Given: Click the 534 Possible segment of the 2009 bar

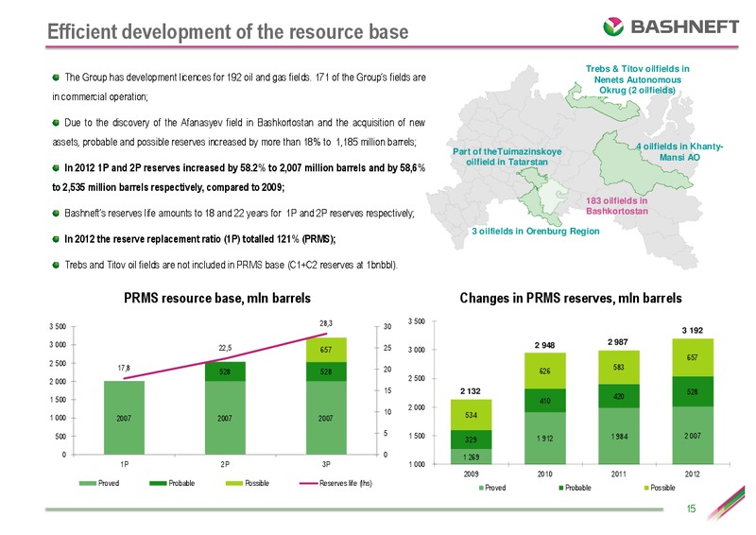Looking at the screenshot, I should coord(471,415).
